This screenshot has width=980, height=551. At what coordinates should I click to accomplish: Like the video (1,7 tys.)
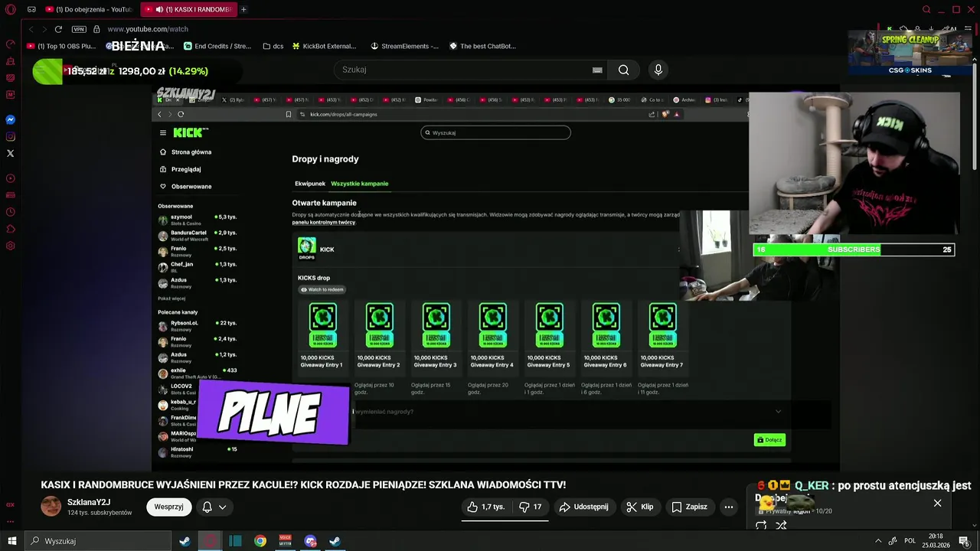(486, 507)
